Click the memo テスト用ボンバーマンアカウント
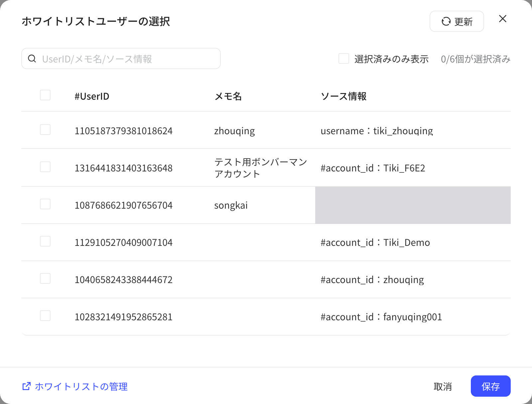532x404 pixels. coord(261,168)
